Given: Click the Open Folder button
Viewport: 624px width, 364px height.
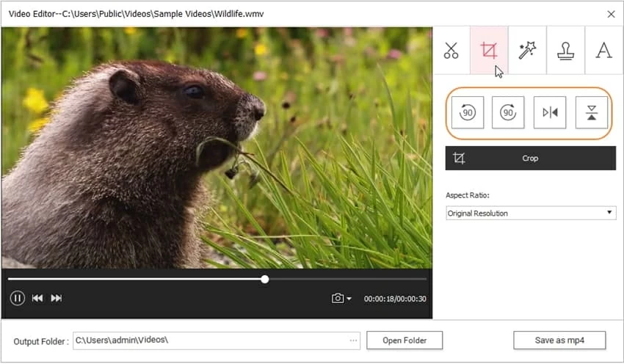Looking at the screenshot, I should click(404, 341).
